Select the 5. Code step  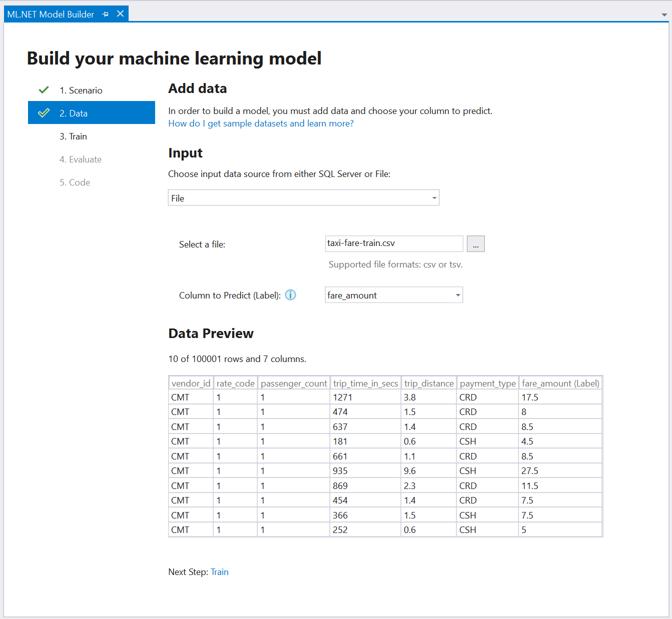point(75,182)
